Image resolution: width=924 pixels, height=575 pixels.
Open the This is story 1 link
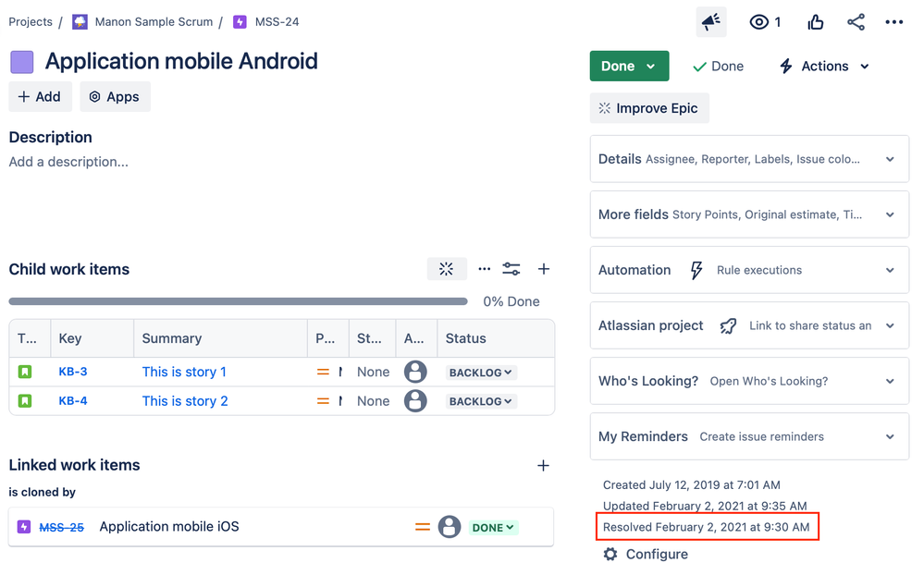tap(184, 372)
